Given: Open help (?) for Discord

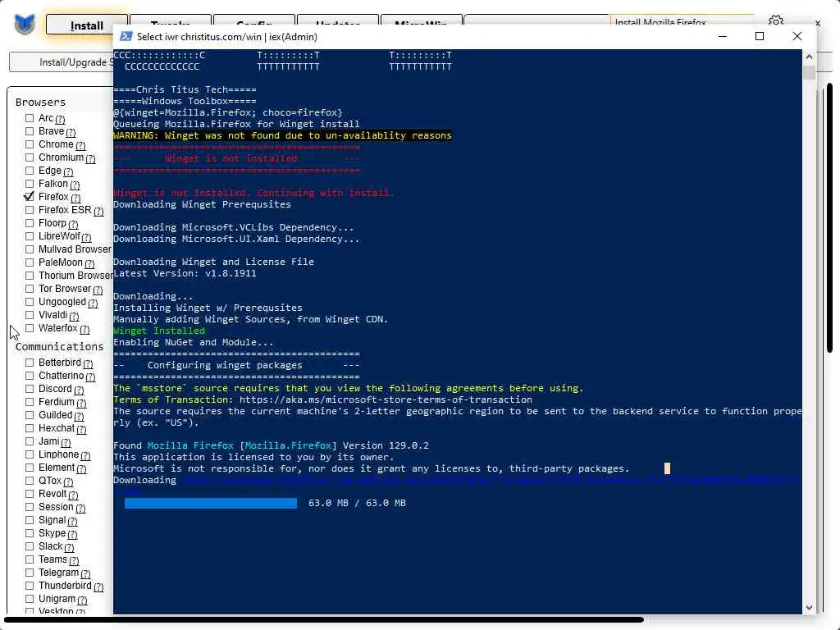Looking at the screenshot, I should point(79,390).
